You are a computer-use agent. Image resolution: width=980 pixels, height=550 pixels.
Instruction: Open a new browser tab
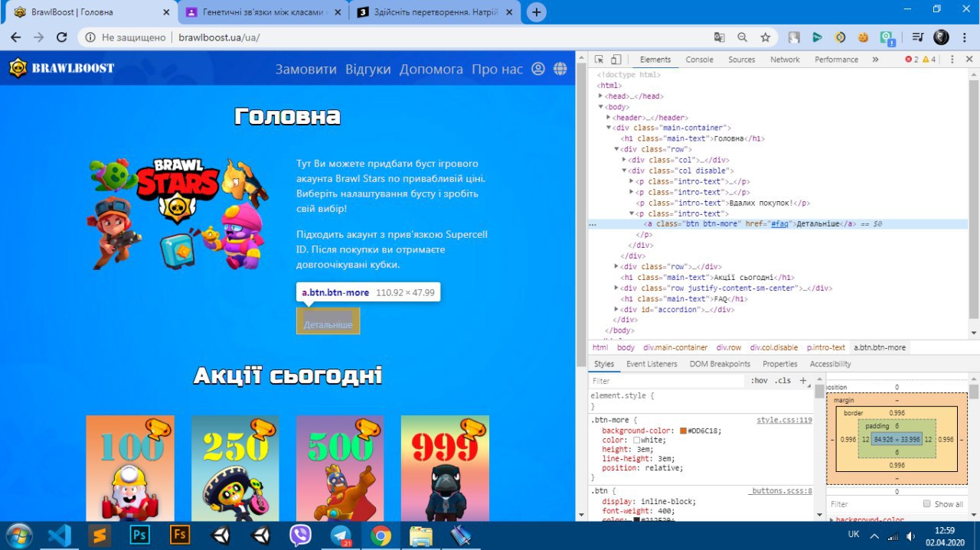pyautogui.click(x=537, y=12)
